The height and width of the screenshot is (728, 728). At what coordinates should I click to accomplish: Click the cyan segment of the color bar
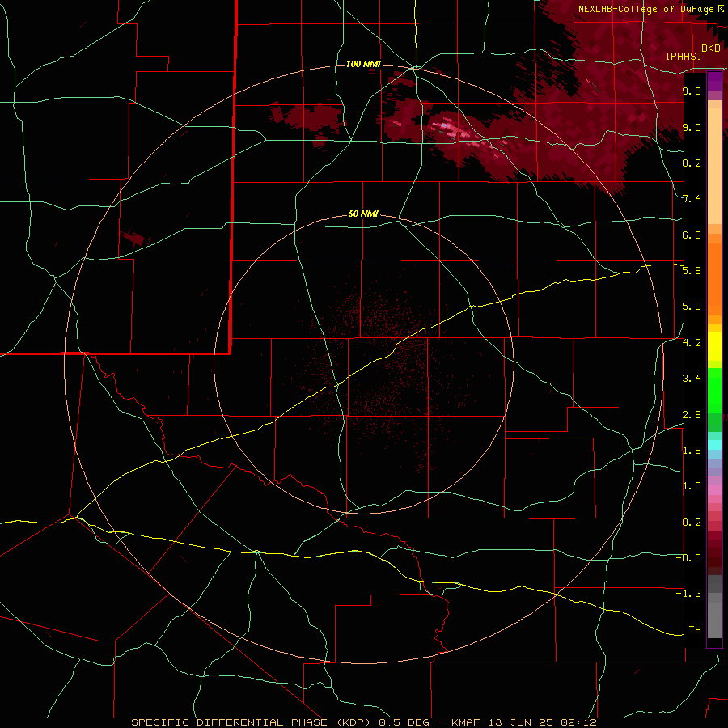tap(714, 445)
